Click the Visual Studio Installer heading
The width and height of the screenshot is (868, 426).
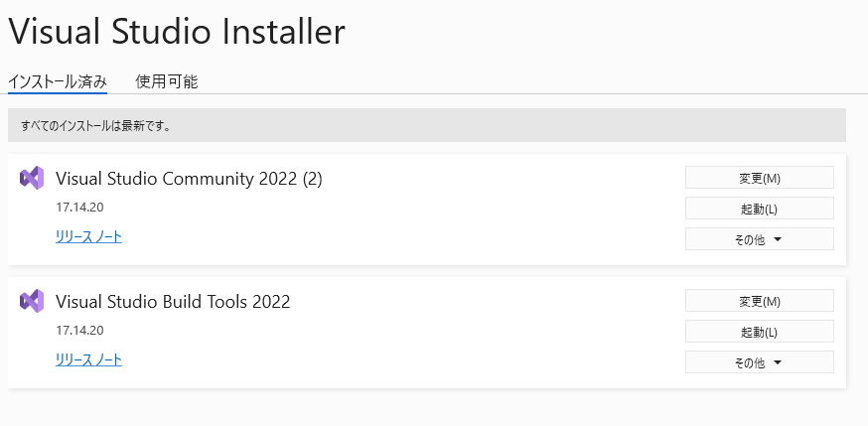pyautogui.click(x=177, y=32)
